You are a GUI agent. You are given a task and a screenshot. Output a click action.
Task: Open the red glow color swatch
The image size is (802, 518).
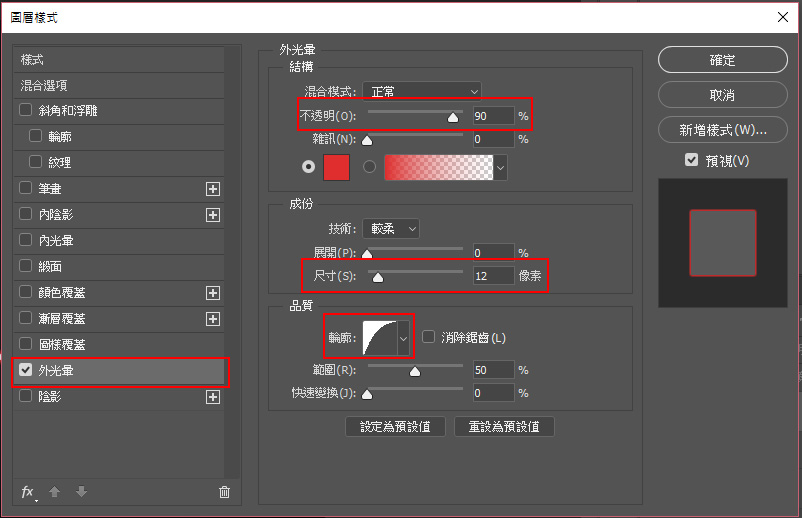coord(337,167)
